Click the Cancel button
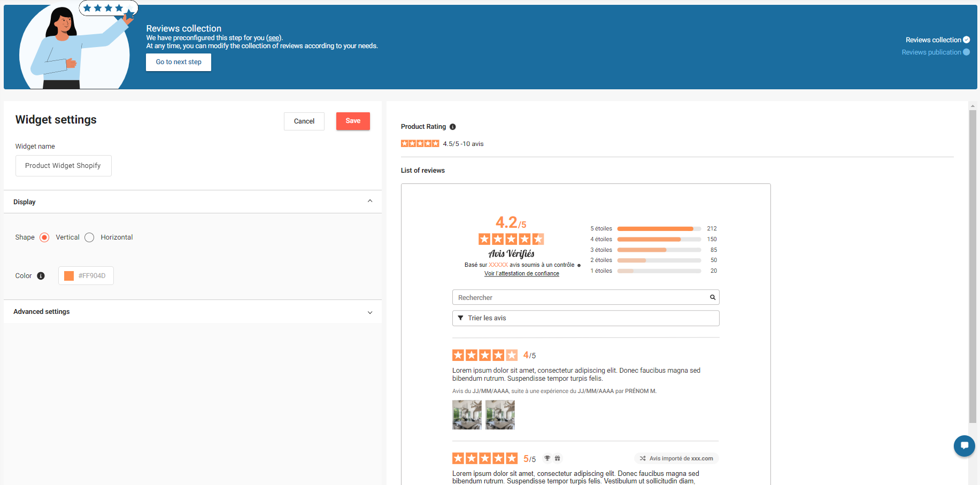 coord(304,121)
